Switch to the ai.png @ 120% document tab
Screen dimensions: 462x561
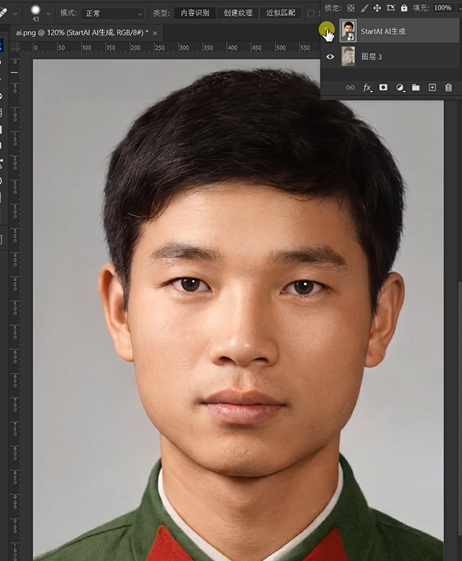[82, 33]
